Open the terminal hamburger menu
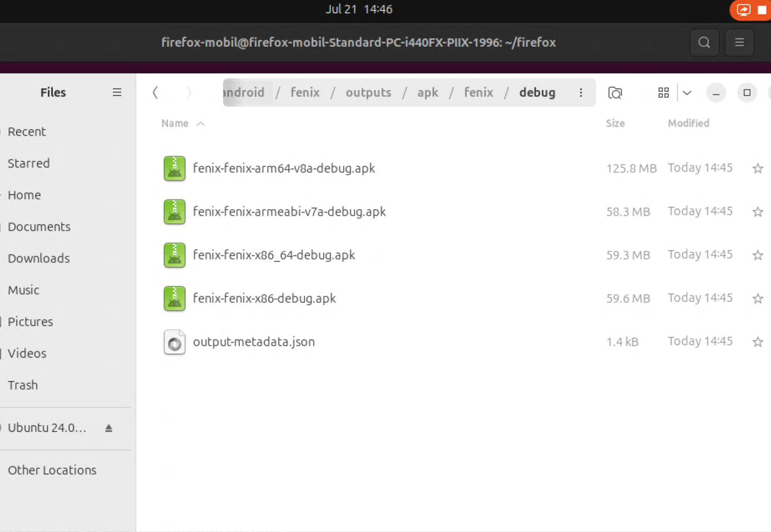The height and width of the screenshot is (532, 771). click(739, 42)
